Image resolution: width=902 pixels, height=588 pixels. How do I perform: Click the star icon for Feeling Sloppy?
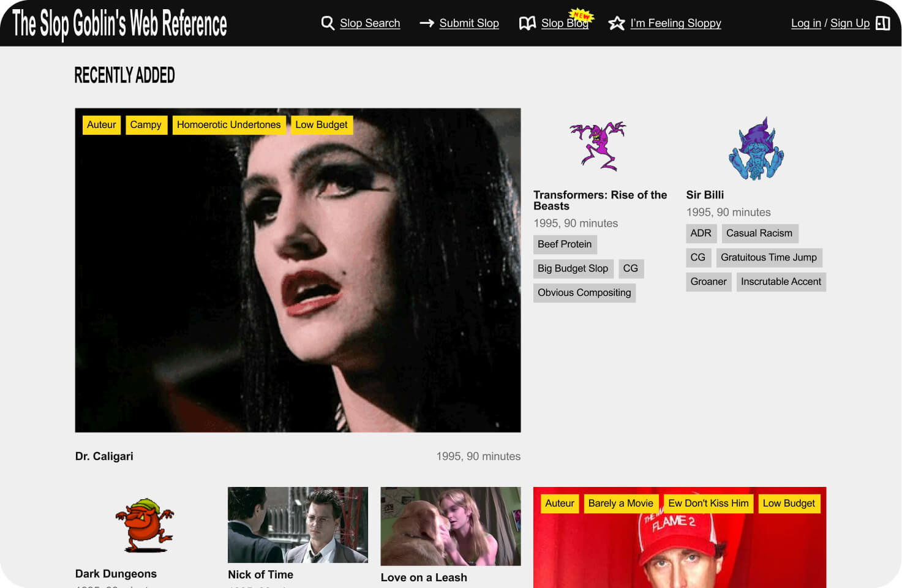click(x=617, y=23)
